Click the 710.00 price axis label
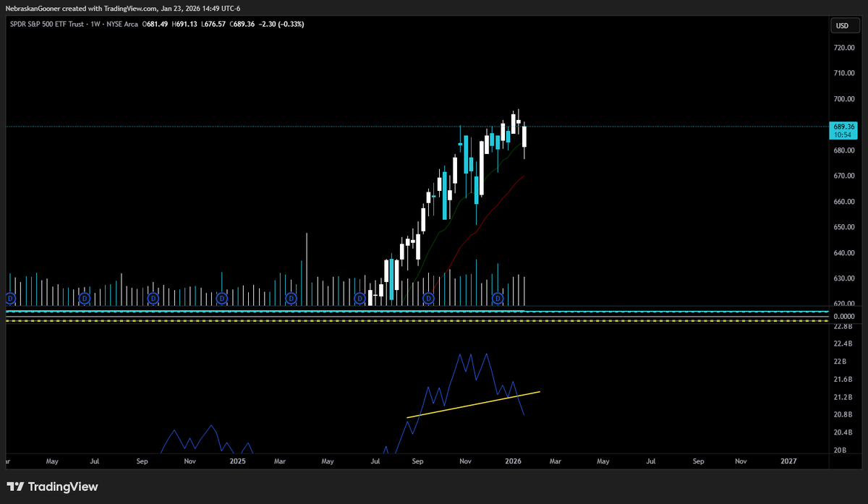Viewport: 868px width, 504px height. click(x=844, y=73)
